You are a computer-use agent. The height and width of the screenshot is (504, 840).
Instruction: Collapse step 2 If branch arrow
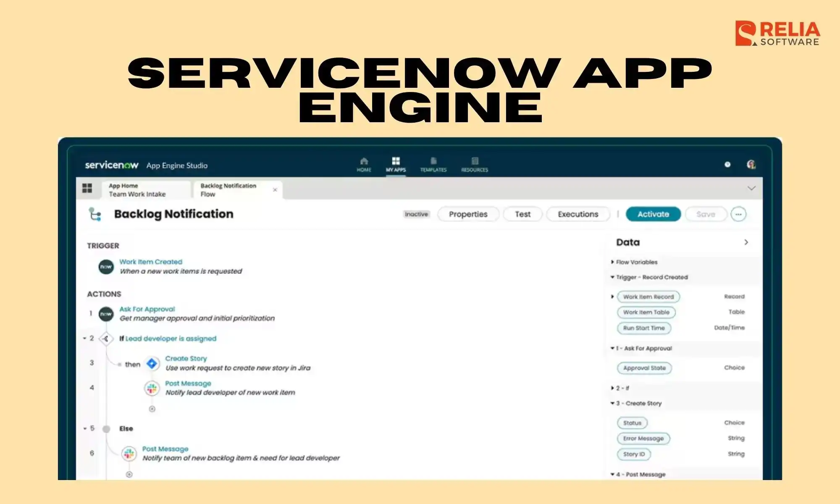[85, 338]
